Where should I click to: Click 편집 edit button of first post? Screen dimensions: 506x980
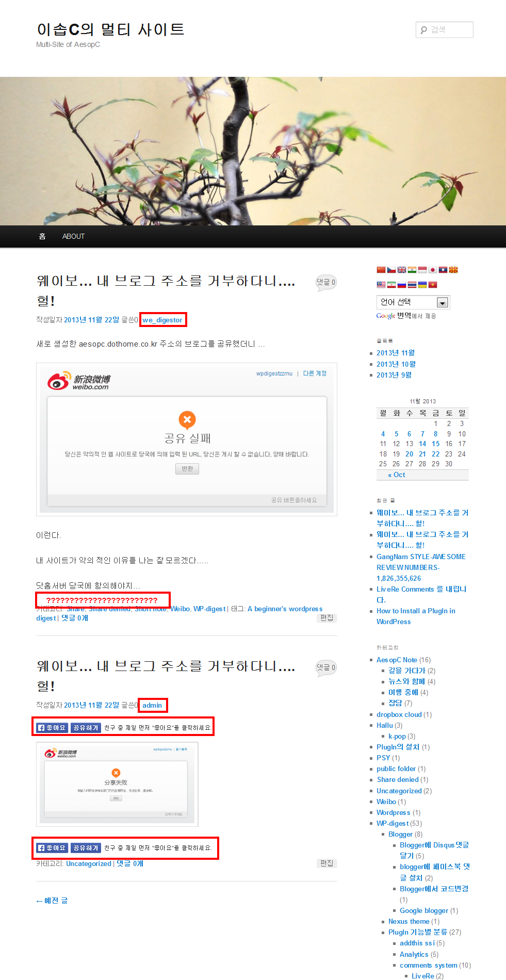coord(327,618)
